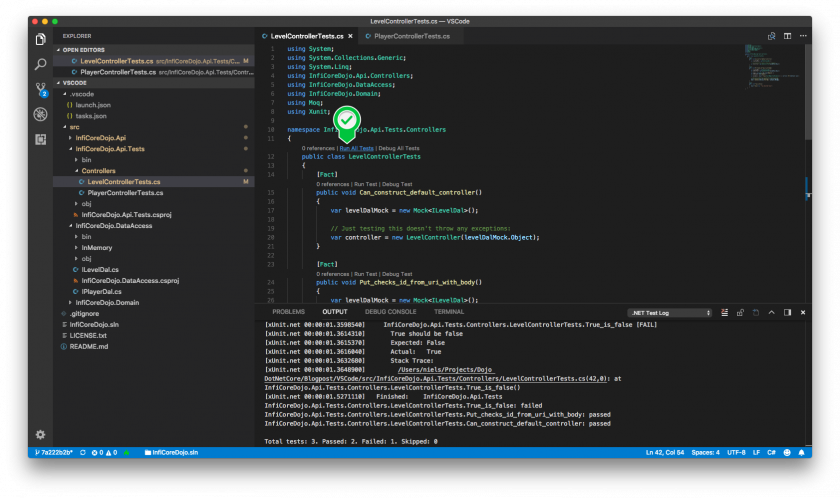Collapse the src folder
Image resolution: width=840 pixels, height=498 pixels.
tap(153, 127)
